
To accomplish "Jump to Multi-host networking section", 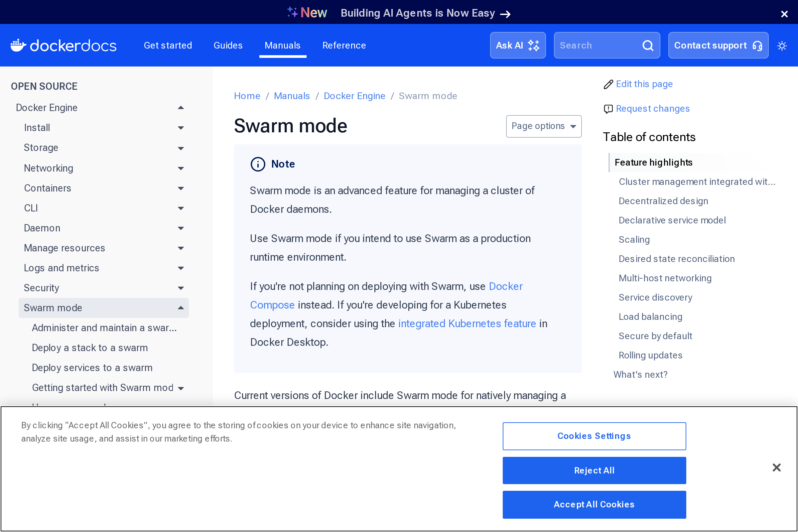I will tap(665, 279).
